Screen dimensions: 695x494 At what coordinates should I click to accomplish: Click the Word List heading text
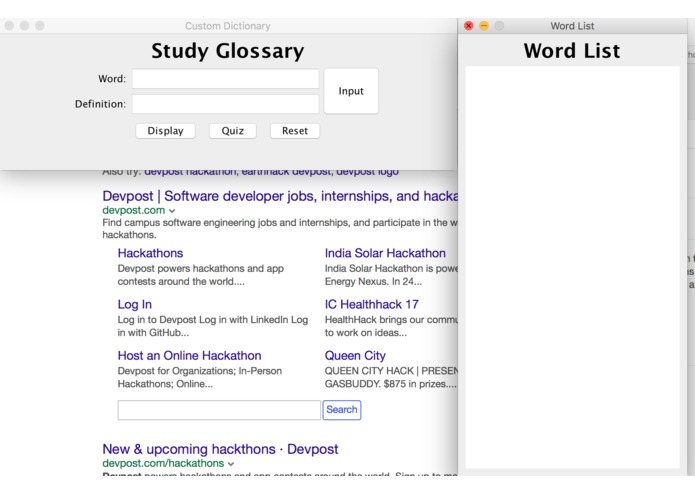click(572, 51)
